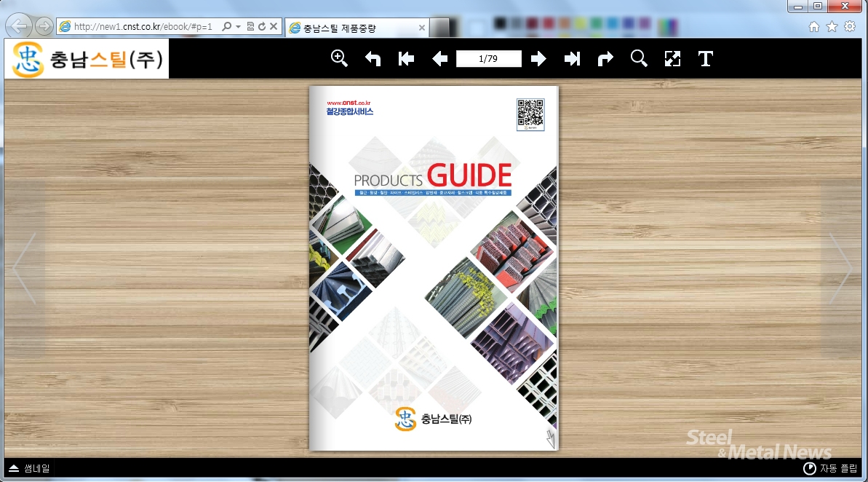Click the redo curved-arrow icon
The width and height of the screenshot is (868, 482).
(605, 59)
